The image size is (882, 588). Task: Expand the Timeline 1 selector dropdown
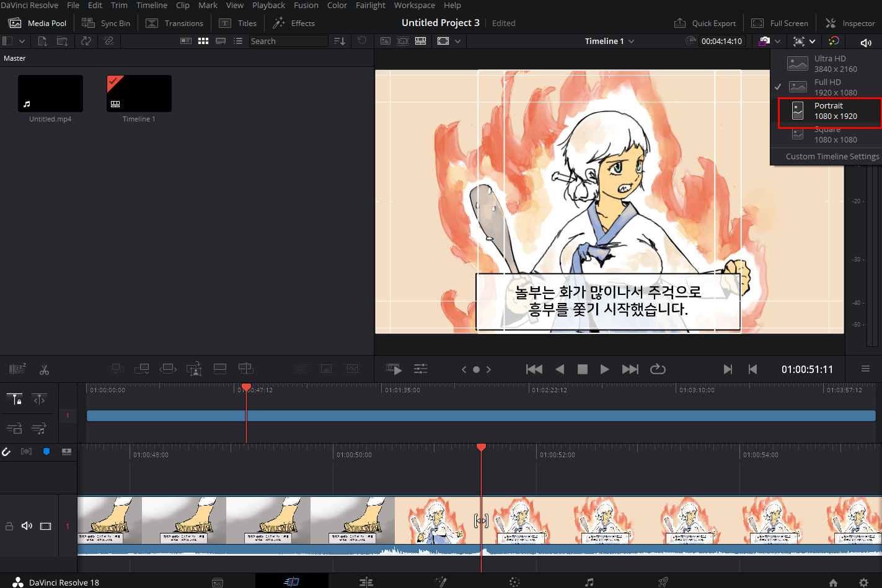pyautogui.click(x=632, y=42)
